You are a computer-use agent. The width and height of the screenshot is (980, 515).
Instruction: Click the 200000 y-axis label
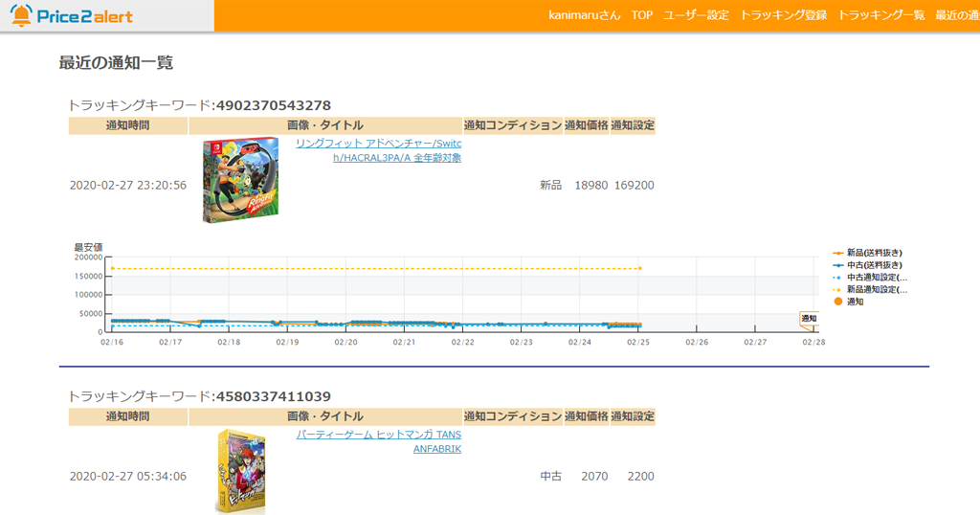click(88, 257)
